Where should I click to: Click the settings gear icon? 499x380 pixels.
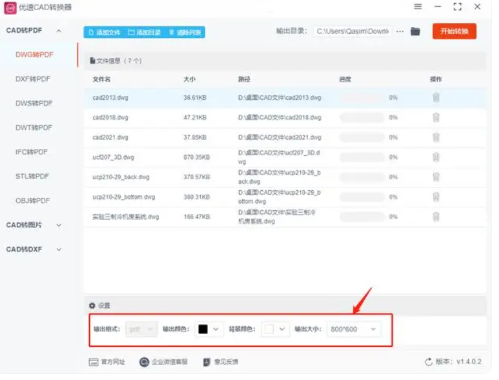[92, 305]
